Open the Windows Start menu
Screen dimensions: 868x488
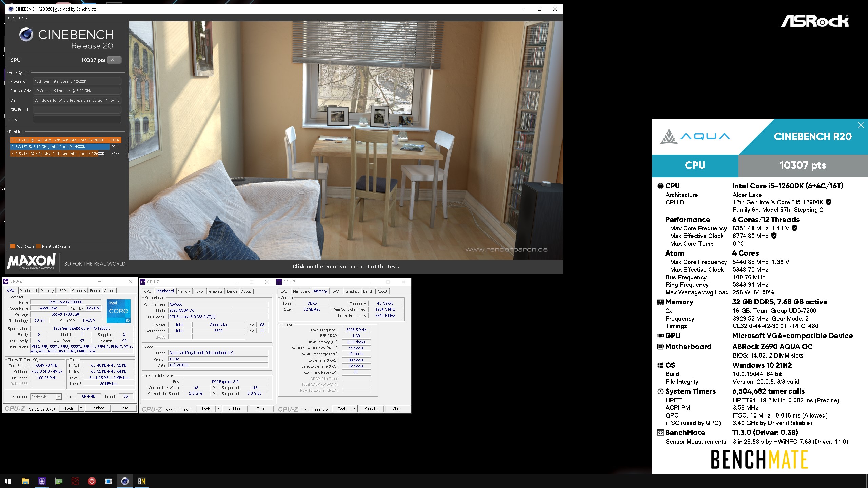(8, 481)
